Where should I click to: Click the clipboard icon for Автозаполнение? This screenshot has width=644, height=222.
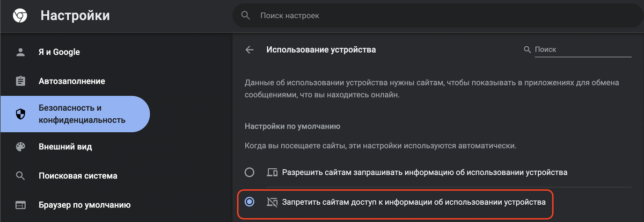(x=20, y=81)
